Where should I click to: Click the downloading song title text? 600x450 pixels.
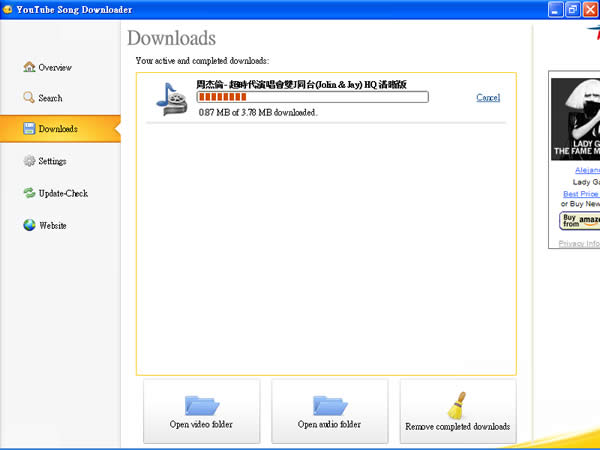tap(301, 84)
